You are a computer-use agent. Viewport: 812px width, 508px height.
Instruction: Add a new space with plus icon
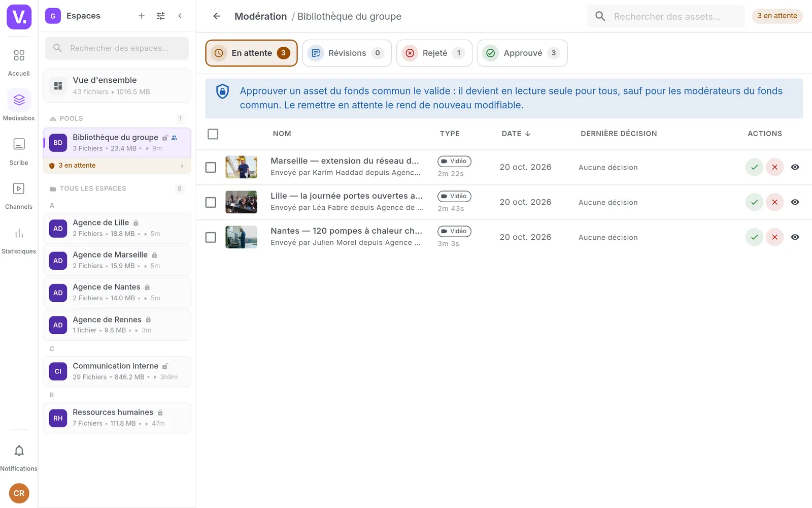click(142, 16)
